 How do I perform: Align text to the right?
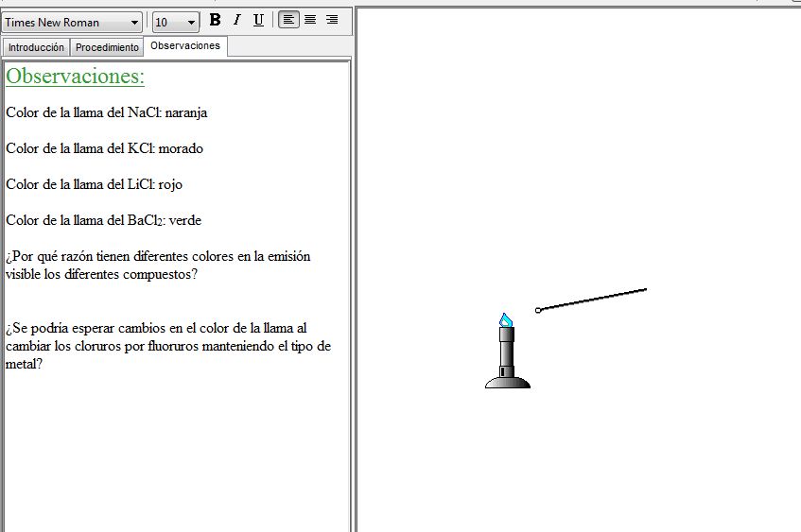332,20
